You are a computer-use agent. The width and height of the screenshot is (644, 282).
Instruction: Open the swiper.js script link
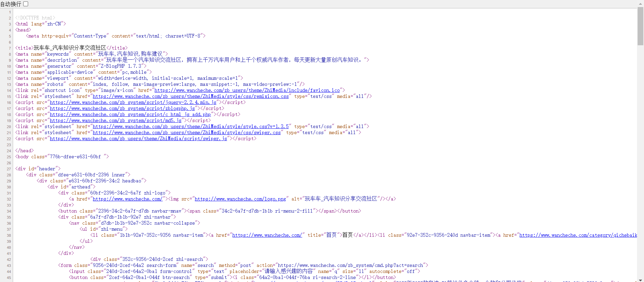(139, 138)
